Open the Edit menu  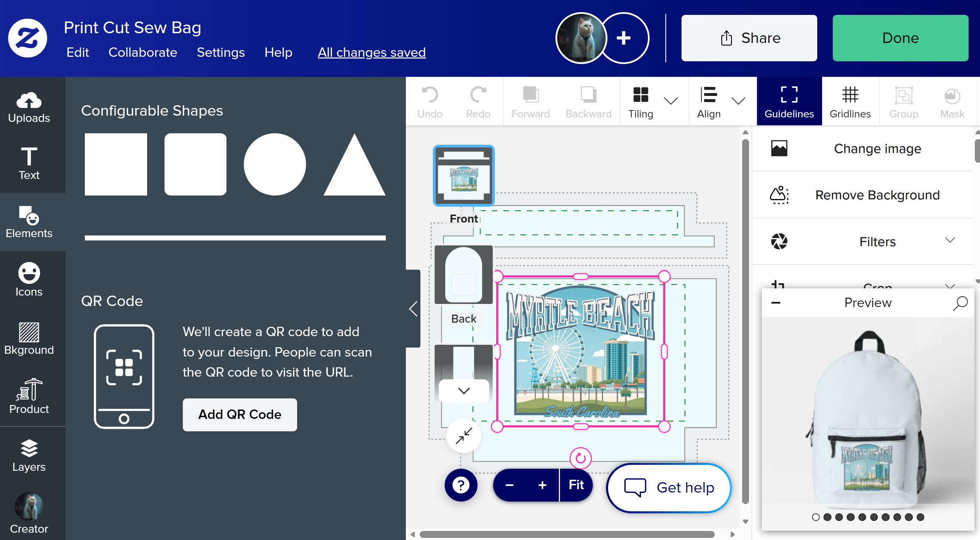click(x=78, y=53)
